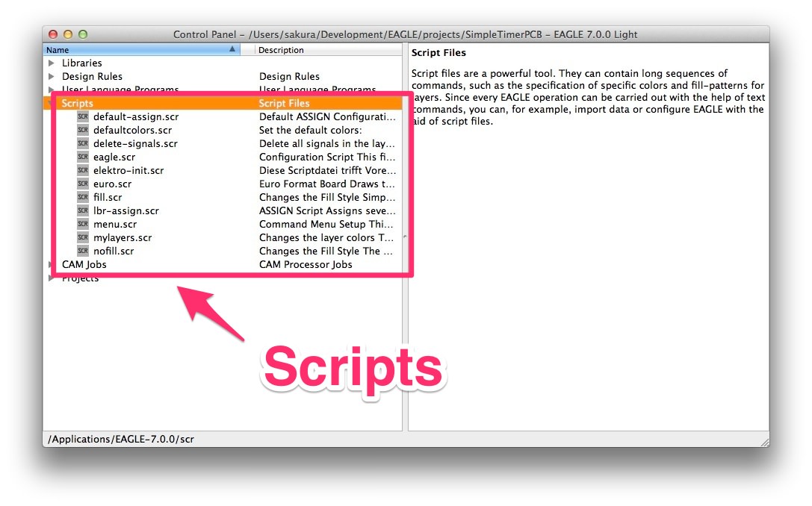The height and width of the screenshot is (506, 812).
Task: Click the nofill.scr file name
Action: (x=114, y=252)
